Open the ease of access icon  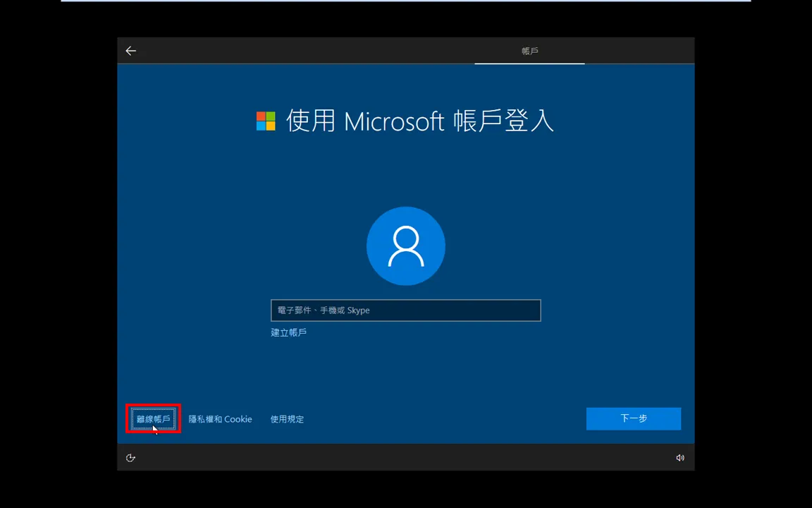click(130, 458)
